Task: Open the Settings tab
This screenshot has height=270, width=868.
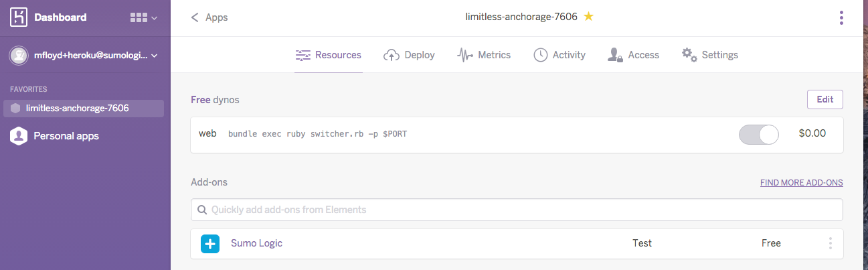Action: pyautogui.click(x=709, y=55)
